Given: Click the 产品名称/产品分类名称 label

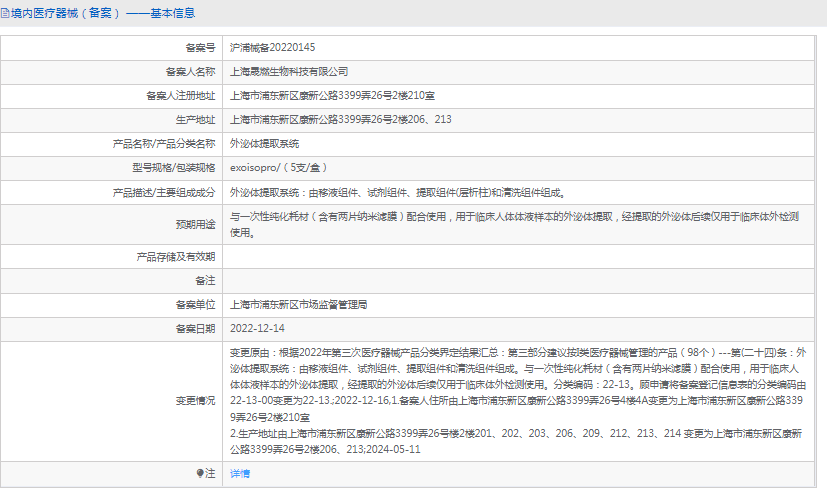Looking at the screenshot, I should tap(164, 143).
